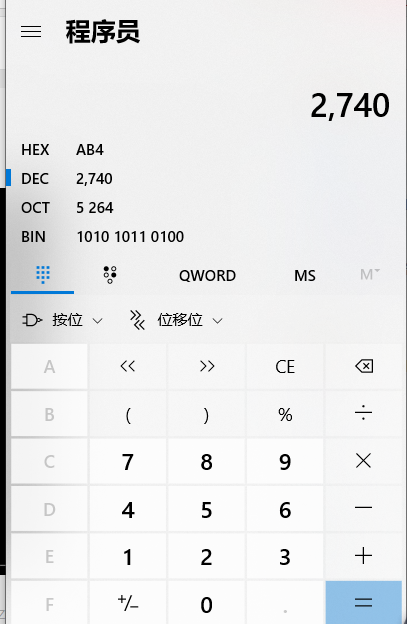Click the modulo % key

(x=285, y=414)
